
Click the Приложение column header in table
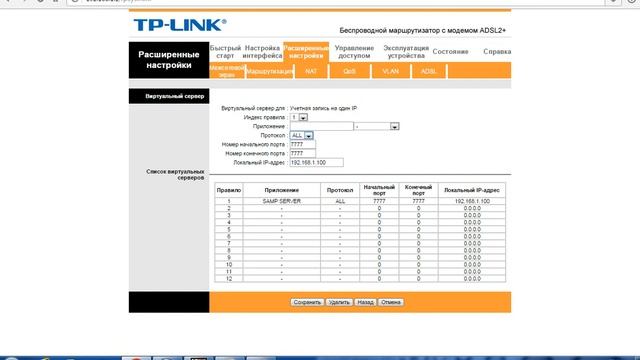pyautogui.click(x=282, y=190)
